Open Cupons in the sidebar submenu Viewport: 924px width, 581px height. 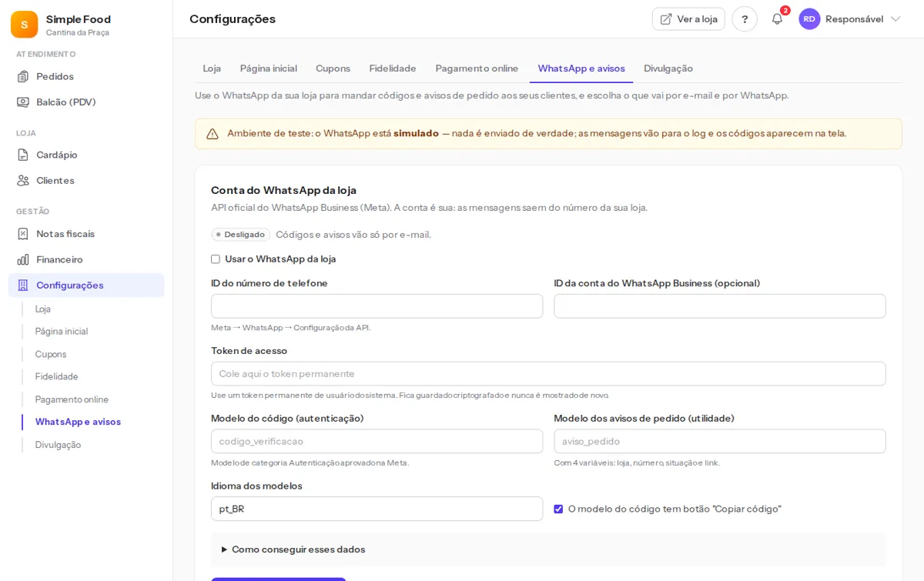(x=51, y=354)
